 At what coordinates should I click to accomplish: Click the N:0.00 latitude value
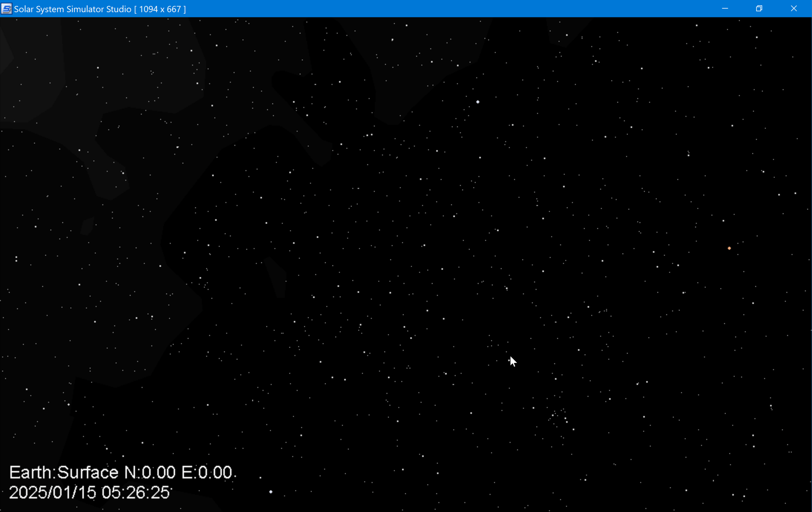pos(150,473)
